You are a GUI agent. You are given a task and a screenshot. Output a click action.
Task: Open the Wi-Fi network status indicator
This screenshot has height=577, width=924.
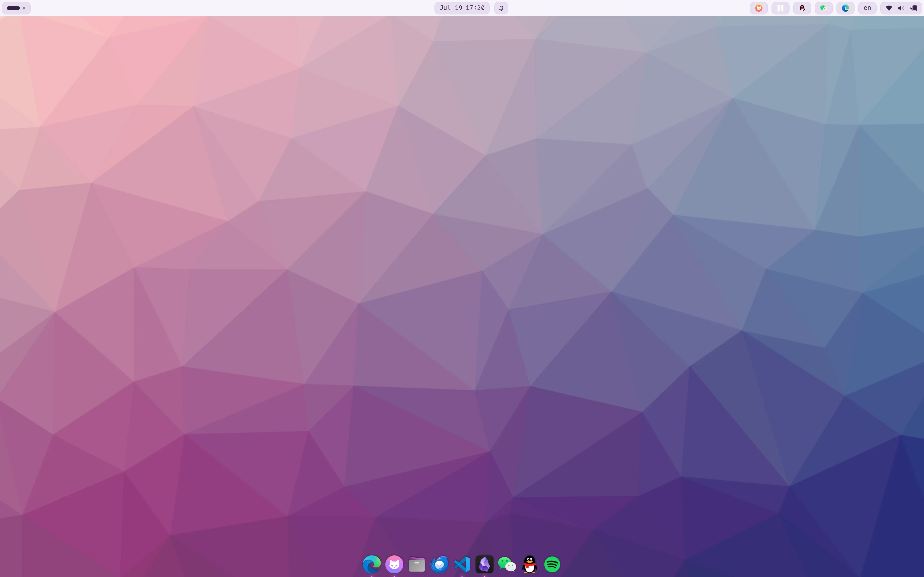click(x=889, y=8)
